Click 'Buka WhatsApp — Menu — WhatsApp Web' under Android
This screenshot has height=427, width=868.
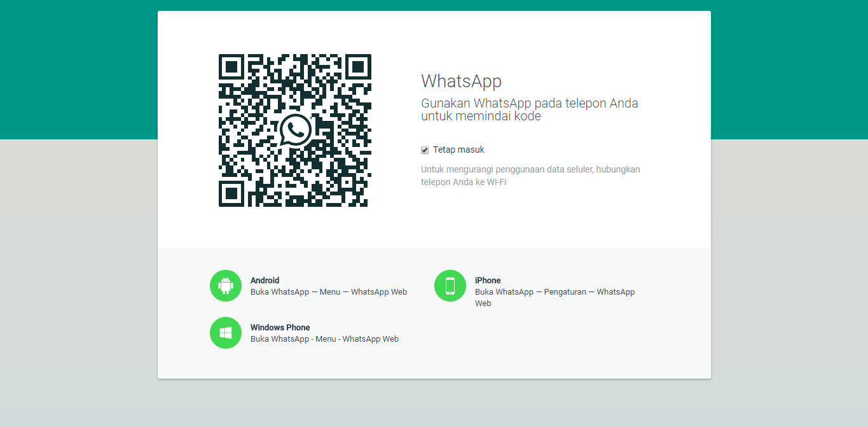point(329,292)
